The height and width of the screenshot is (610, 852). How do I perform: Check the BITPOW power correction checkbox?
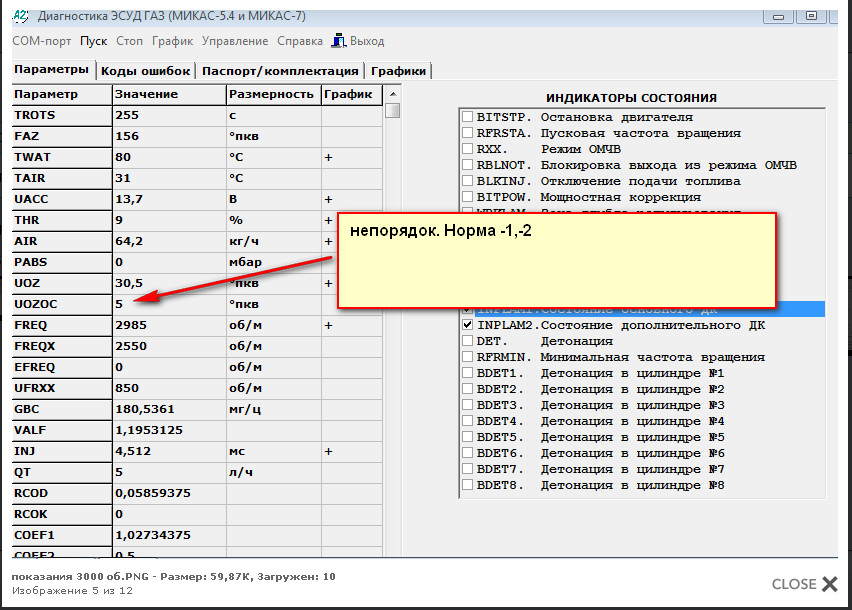[467, 197]
